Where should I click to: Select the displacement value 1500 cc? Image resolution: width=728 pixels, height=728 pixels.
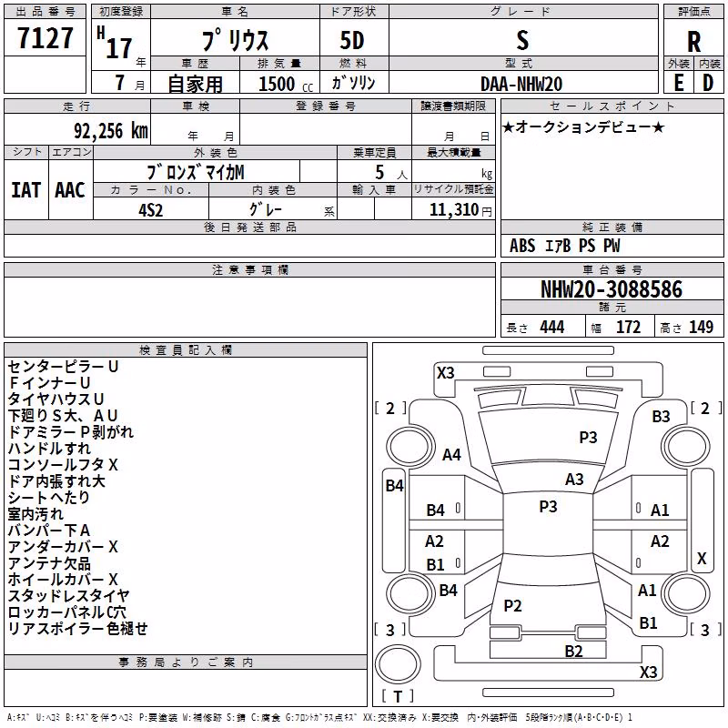285,84
